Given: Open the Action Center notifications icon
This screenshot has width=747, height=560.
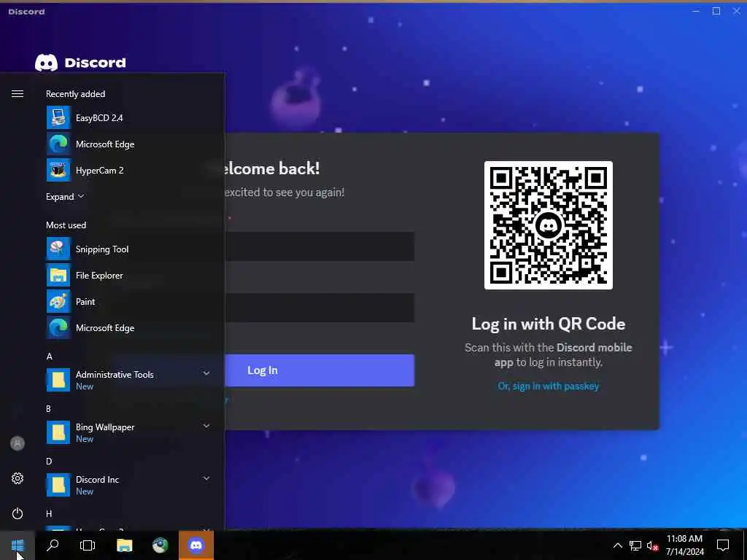Looking at the screenshot, I should (x=723, y=545).
